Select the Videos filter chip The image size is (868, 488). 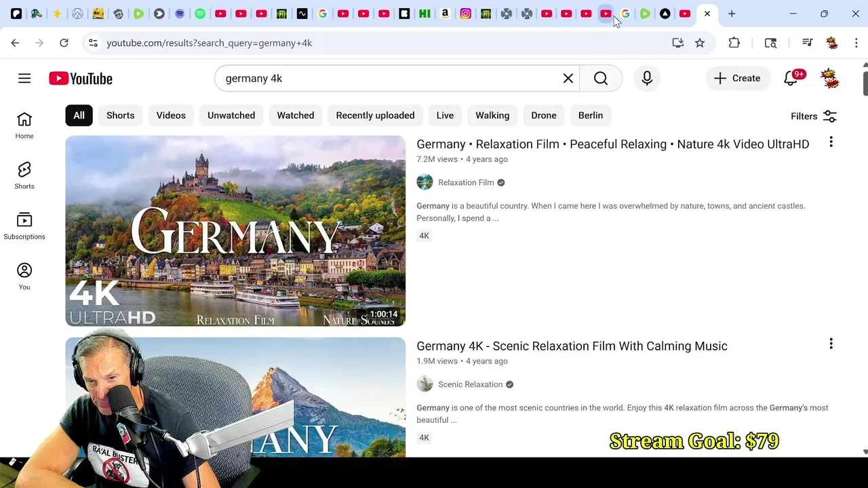(171, 115)
